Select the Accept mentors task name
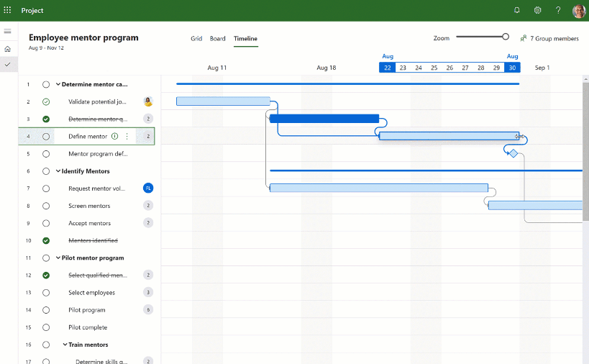This screenshot has height=364, width=589. [89, 223]
